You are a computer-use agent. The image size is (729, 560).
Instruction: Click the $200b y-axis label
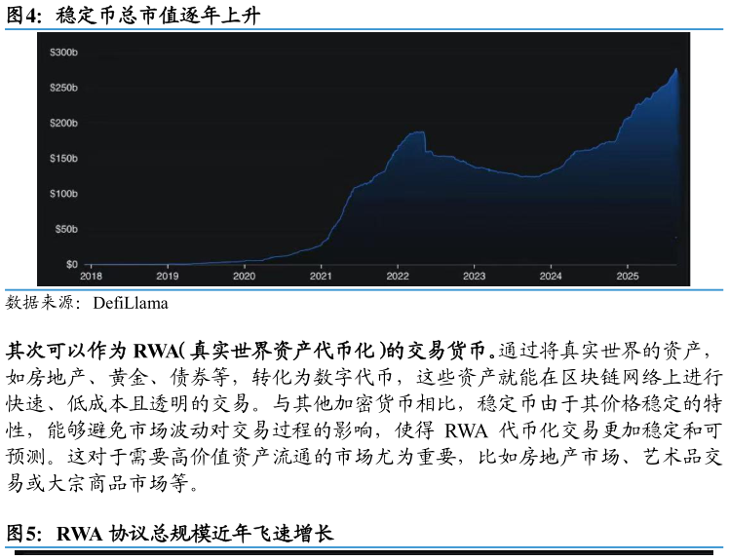(63, 124)
